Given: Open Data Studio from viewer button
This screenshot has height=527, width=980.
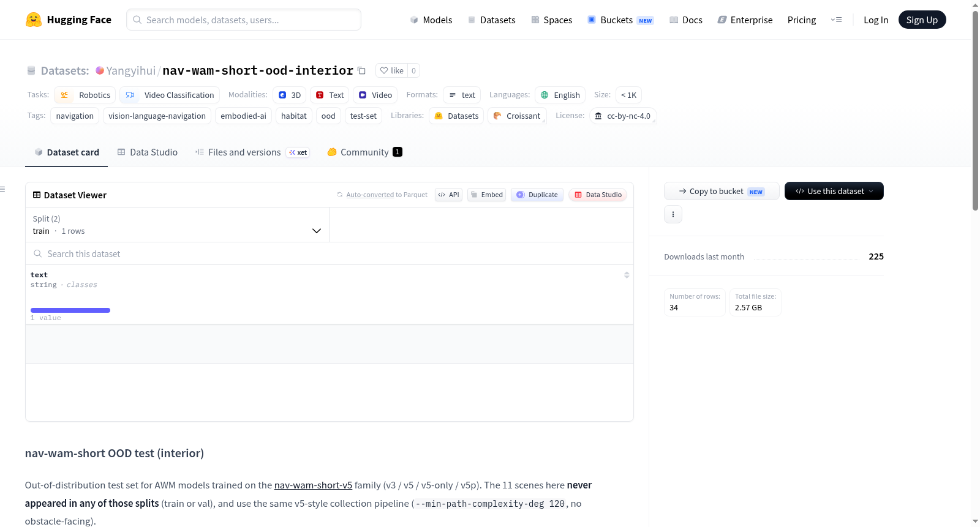Looking at the screenshot, I should click(598, 195).
